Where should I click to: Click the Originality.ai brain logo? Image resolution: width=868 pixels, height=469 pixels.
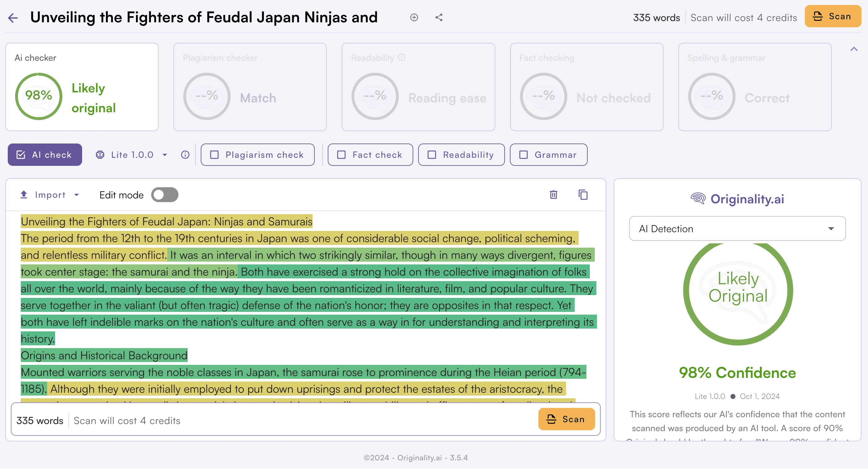pos(698,199)
